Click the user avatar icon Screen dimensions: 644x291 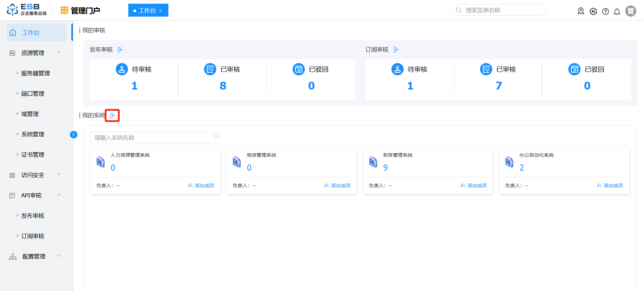(630, 11)
